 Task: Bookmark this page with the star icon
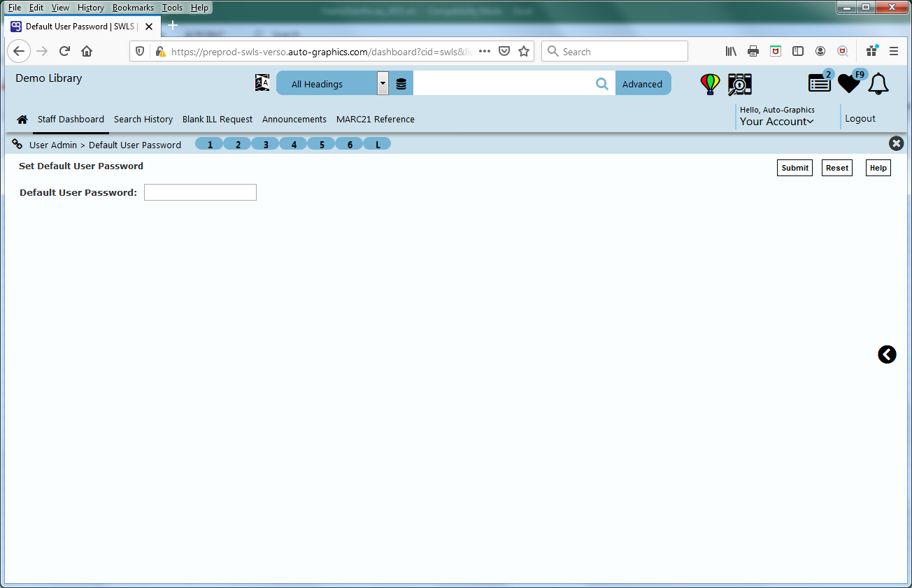pos(524,51)
